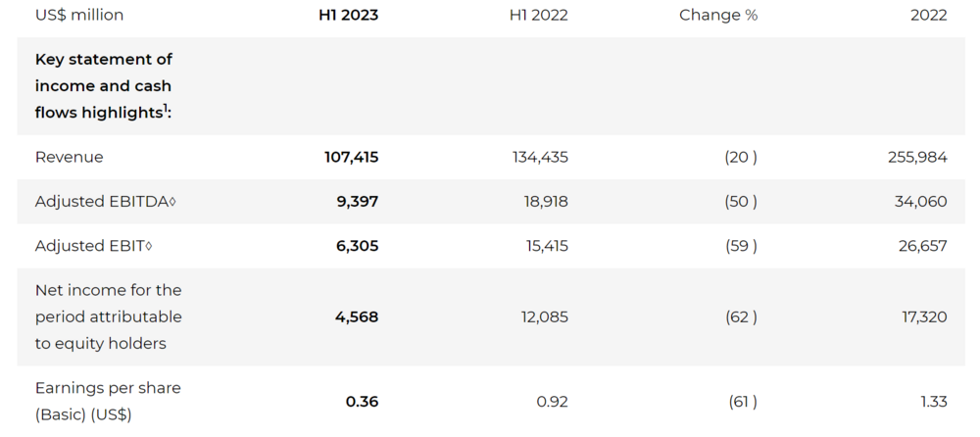The width and height of the screenshot is (980, 437).
Task: Select the Adjusted EBITDA value 18,918
Action: [x=544, y=202]
